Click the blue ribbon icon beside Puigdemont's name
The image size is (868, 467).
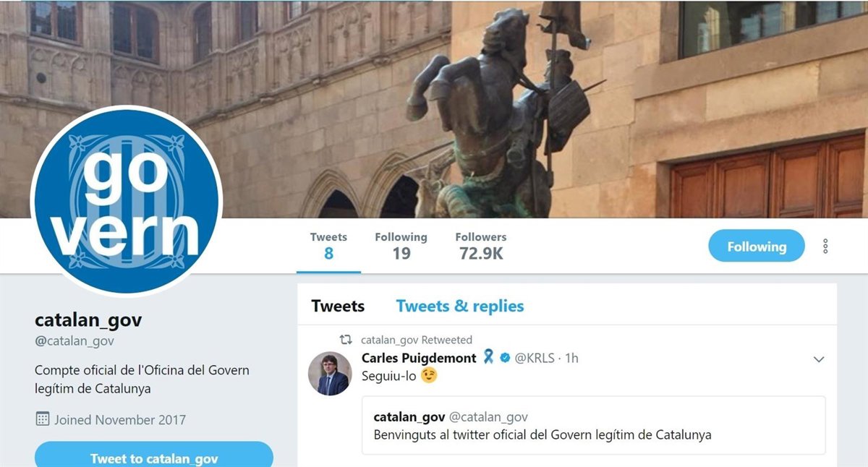[x=488, y=357]
